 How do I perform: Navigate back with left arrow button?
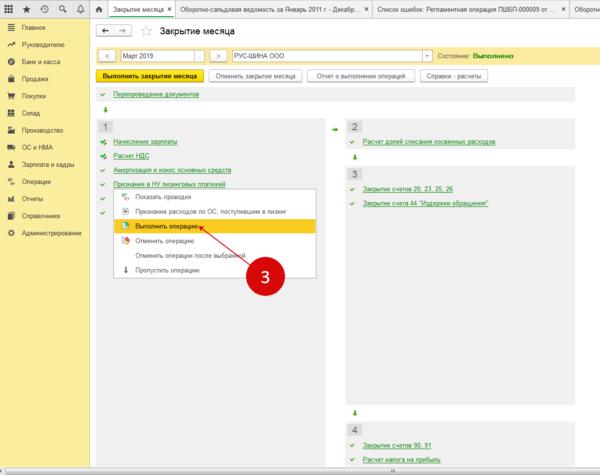pos(107,31)
